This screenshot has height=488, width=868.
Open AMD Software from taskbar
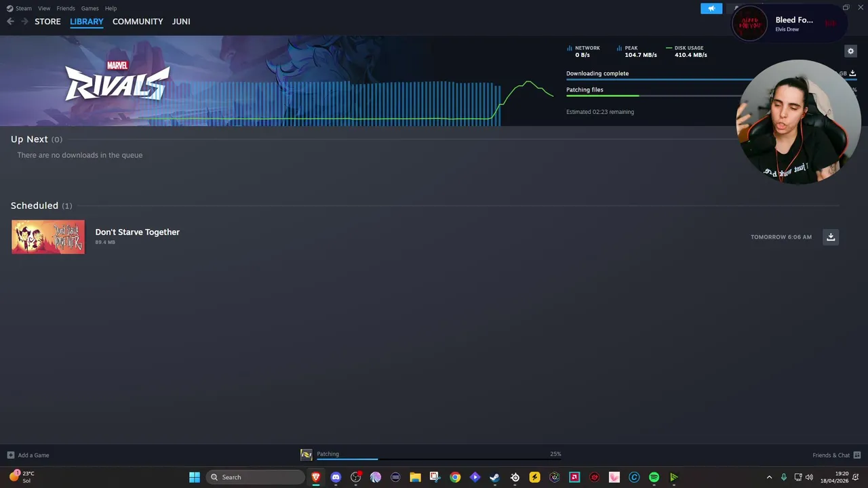pos(574,477)
